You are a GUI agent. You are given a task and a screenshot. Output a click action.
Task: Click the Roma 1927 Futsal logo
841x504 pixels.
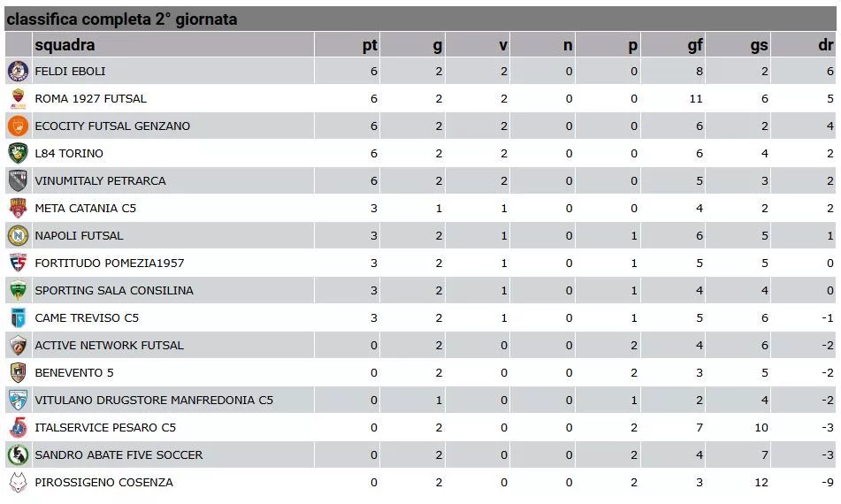(18, 99)
